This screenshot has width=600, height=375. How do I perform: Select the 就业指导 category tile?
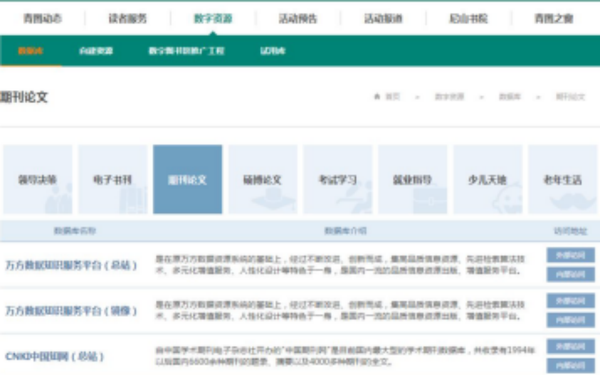tap(412, 179)
